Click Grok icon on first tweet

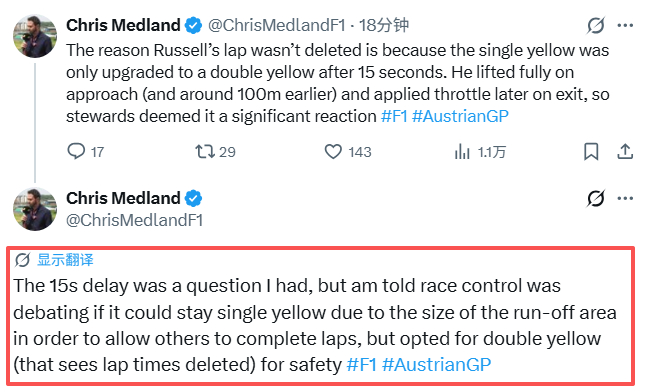pos(596,26)
